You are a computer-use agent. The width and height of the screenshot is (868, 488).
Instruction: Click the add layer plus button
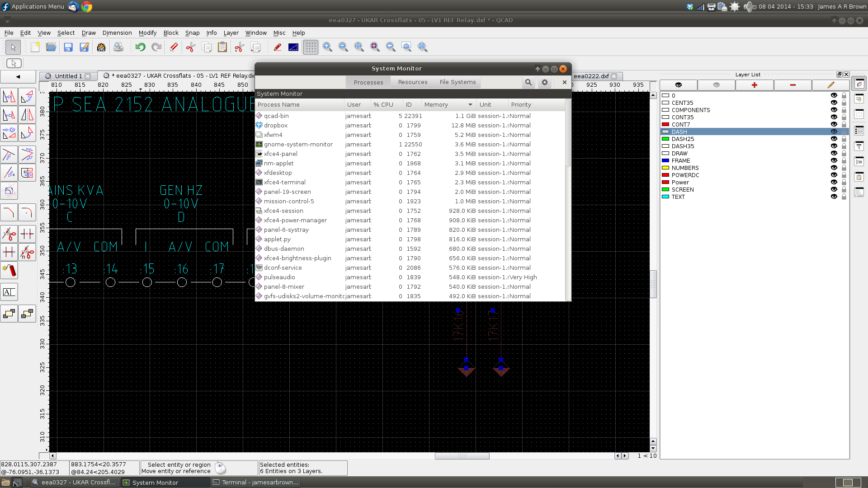754,85
